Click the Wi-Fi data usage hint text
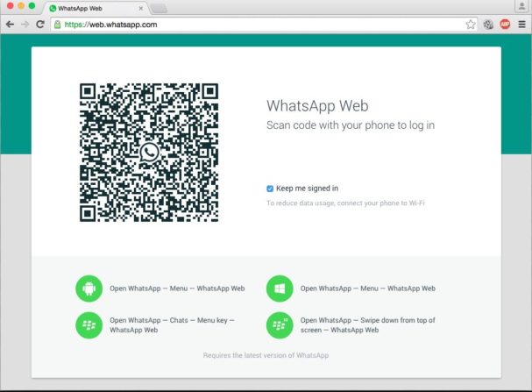This screenshot has height=392, width=532. 345,203
